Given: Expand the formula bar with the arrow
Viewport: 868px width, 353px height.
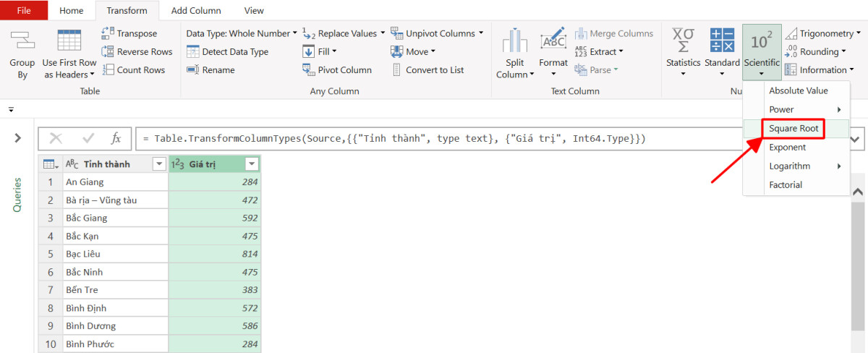Looking at the screenshot, I should [856, 138].
